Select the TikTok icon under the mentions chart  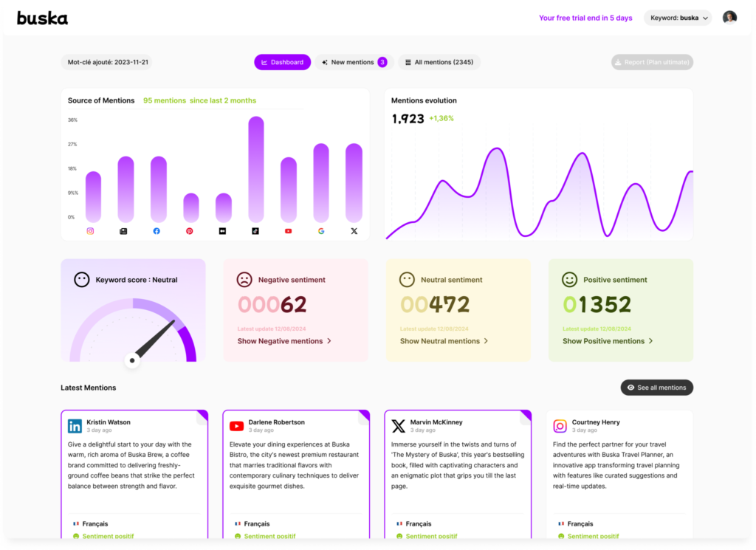[255, 231]
